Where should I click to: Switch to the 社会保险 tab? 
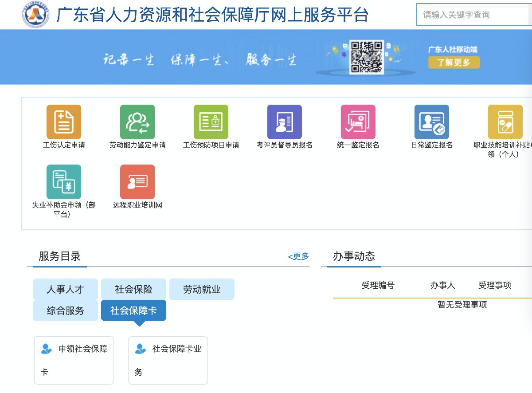tap(133, 289)
